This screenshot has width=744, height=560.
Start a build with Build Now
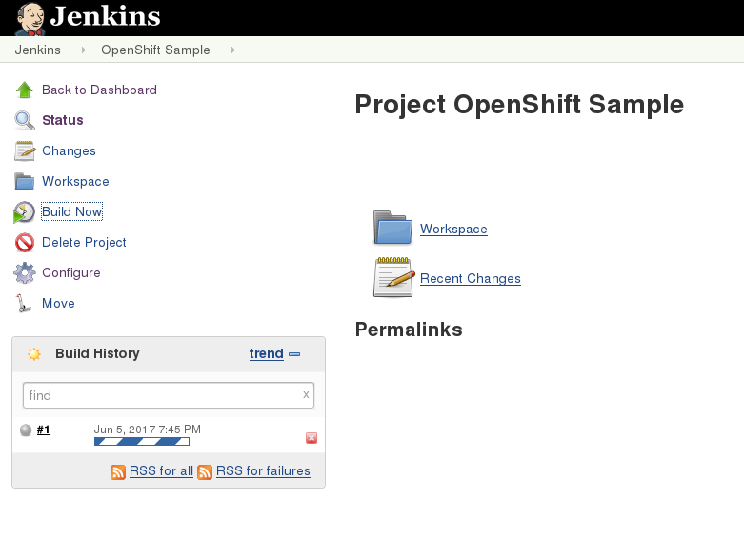click(72, 211)
